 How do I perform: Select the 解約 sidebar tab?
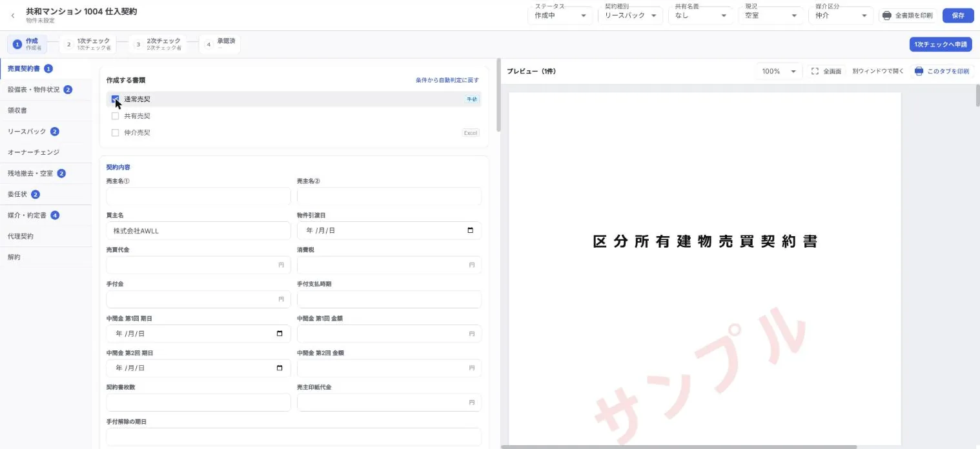46,257
